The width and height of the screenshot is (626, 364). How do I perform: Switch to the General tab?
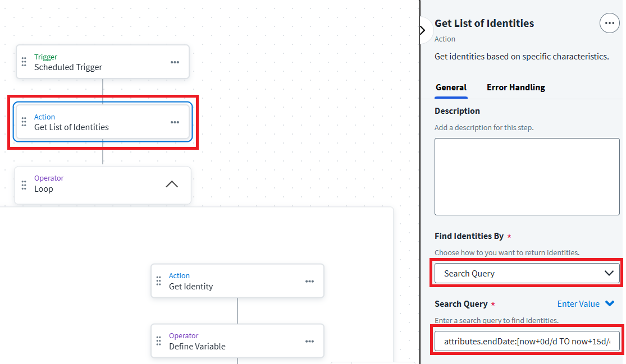(x=451, y=87)
